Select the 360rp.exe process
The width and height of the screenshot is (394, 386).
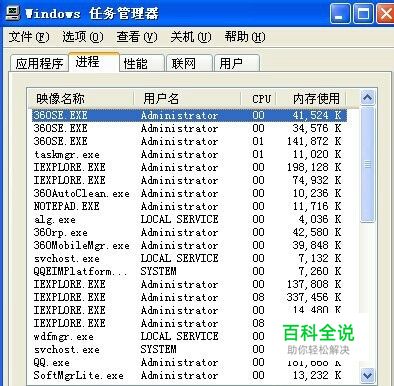click(x=189, y=232)
